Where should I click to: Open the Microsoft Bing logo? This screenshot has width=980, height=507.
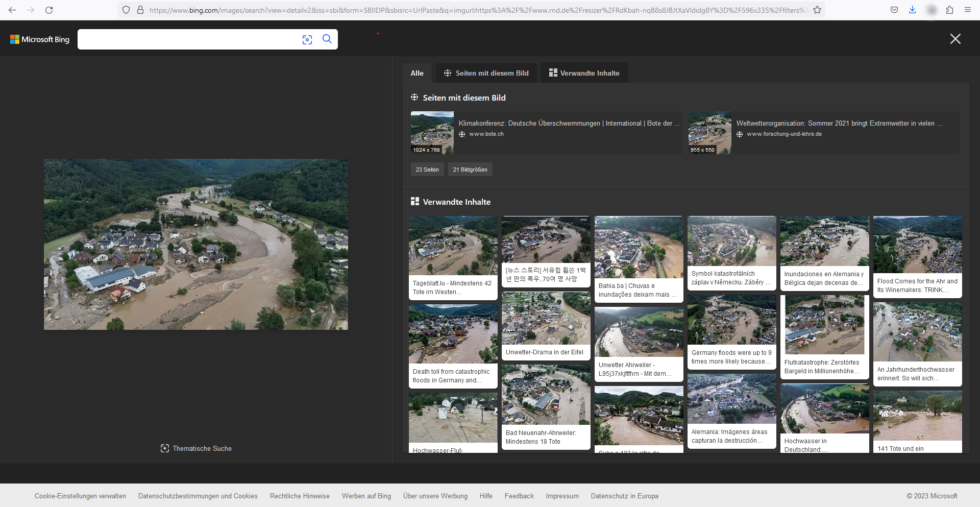pyautogui.click(x=40, y=39)
